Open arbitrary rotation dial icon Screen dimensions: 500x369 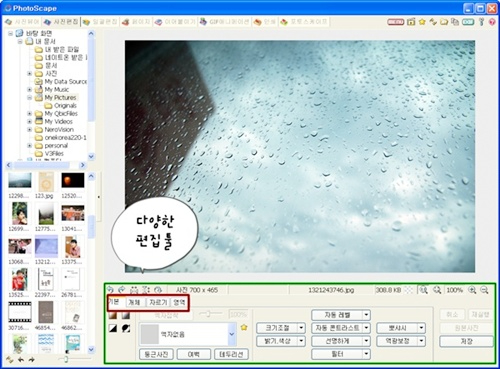pyautogui.click(x=158, y=290)
